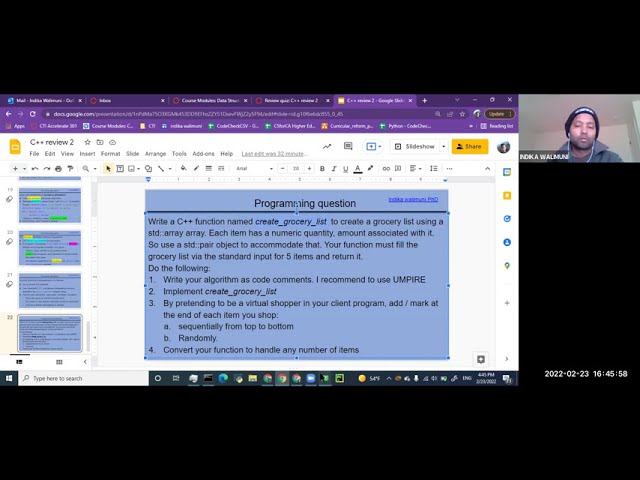Open the text color picker
Viewport: 640px width, 480px height.
[x=358, y=169]
